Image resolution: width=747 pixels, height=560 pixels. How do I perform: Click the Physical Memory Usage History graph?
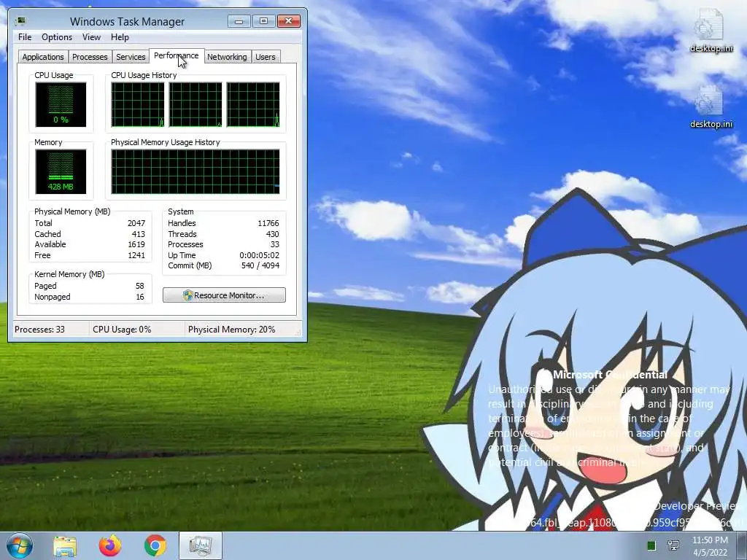[196, 171]
